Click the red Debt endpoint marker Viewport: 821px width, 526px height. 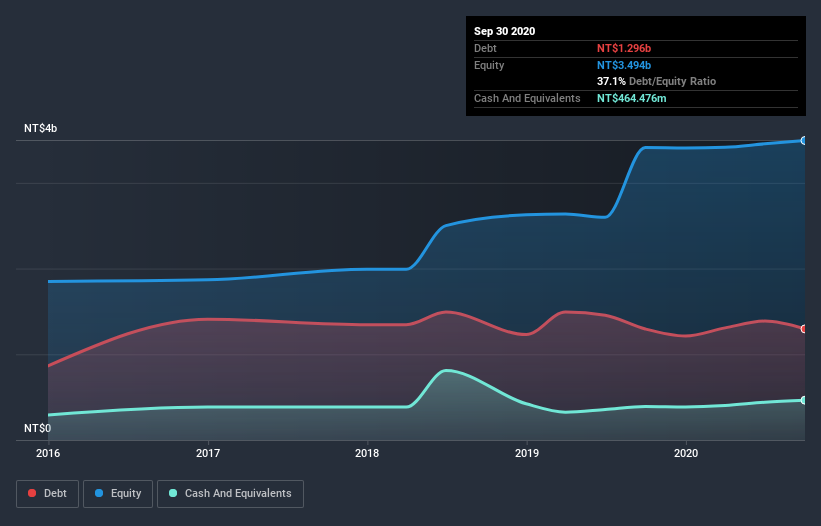(804, 329)
